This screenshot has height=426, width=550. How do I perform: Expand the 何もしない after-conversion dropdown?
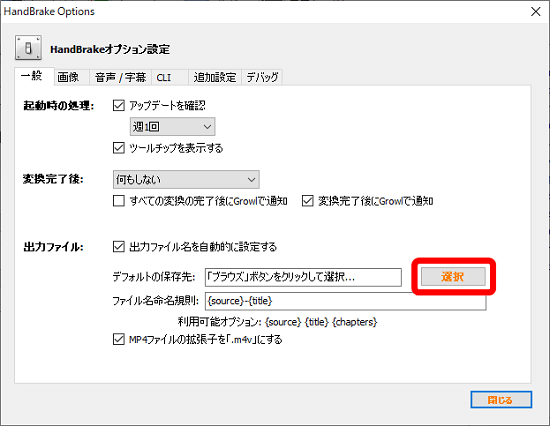(186, 180)
